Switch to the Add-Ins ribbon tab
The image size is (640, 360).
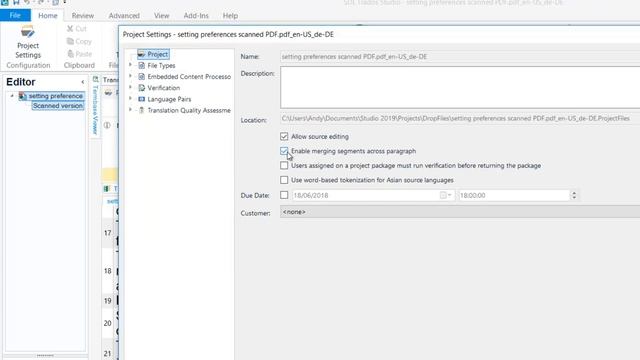click(x=196, y=16)
